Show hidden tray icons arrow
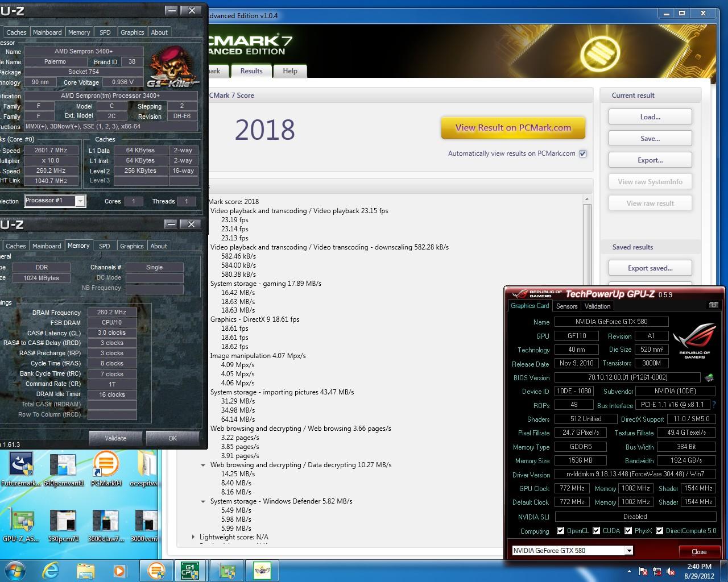 (x=629, y=571)
